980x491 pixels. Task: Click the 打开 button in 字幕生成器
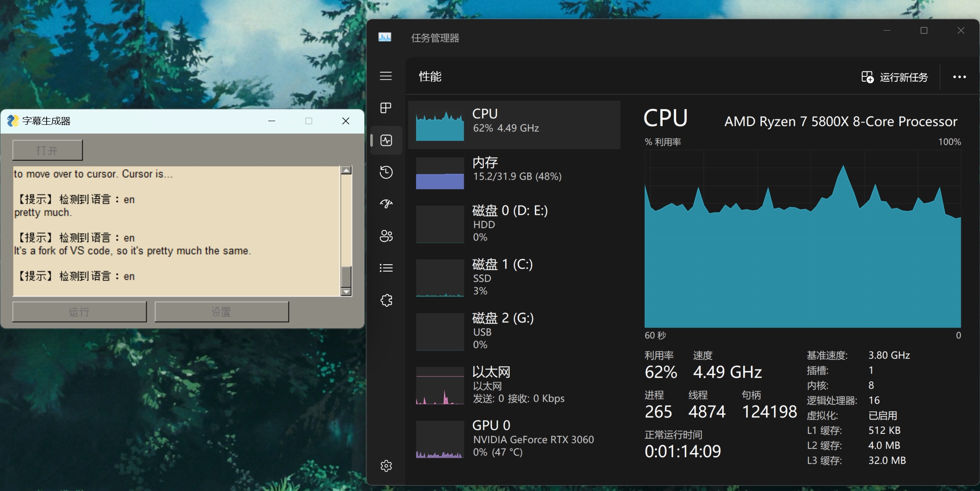tap(48, 150)
